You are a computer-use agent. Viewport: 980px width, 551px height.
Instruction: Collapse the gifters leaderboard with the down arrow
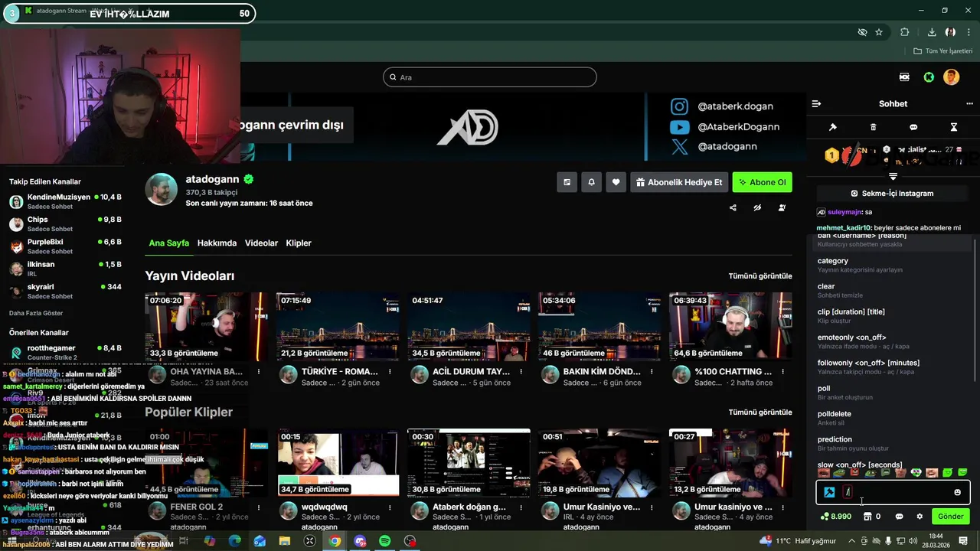(x=893, y=177)
